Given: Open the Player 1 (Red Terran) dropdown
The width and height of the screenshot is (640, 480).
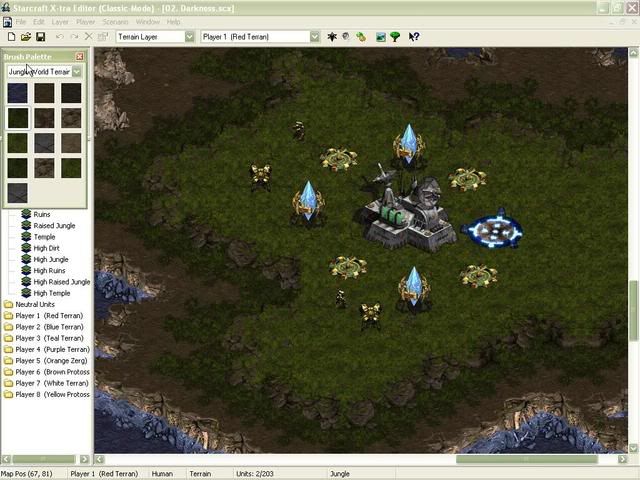Looking at the screenshot, I should click(314, 37).
